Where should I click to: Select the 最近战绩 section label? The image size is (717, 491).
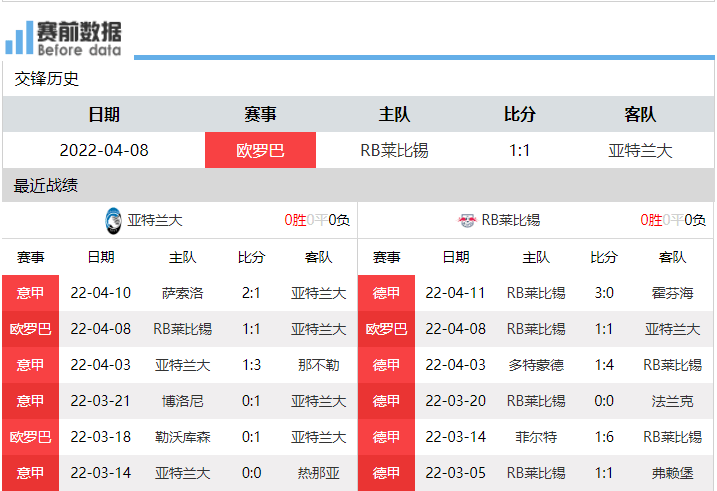[45, 186]
